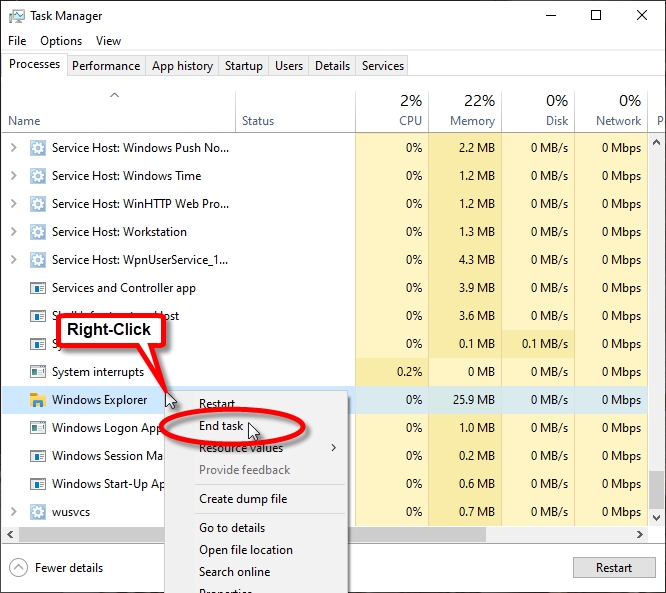666x593 pixels.
Task: Click the Windows Explorer folder icon
Action: point(38,400)
